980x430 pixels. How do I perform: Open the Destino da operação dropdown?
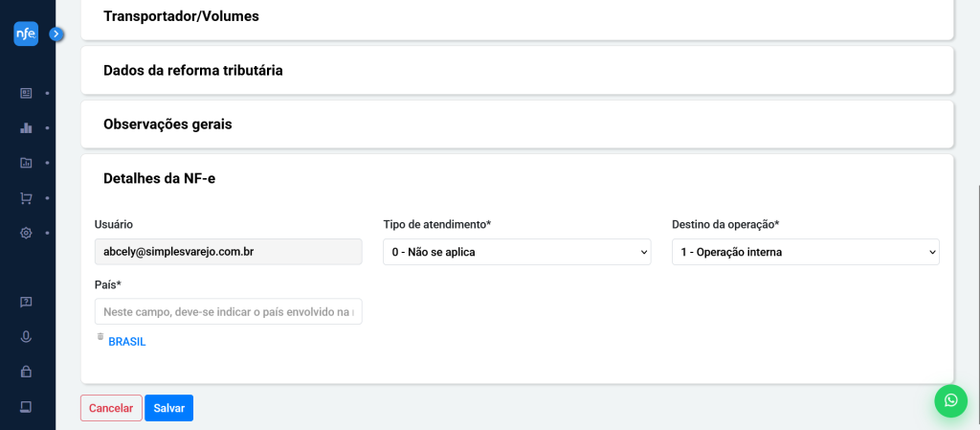(805, 252)
